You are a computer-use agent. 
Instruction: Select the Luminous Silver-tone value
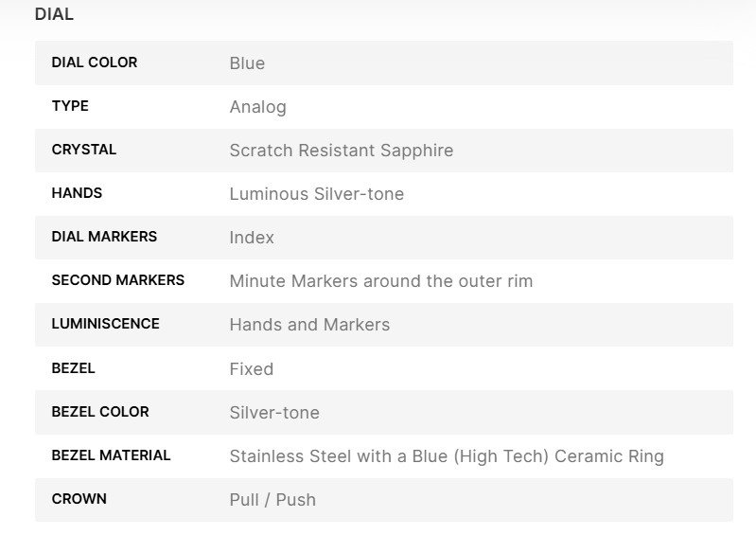pos(316,194)
